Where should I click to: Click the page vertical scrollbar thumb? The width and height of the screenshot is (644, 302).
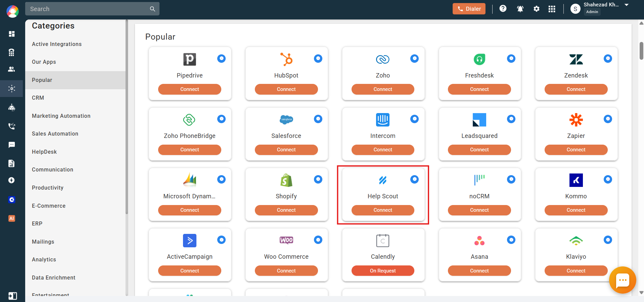tap(641, 51)
